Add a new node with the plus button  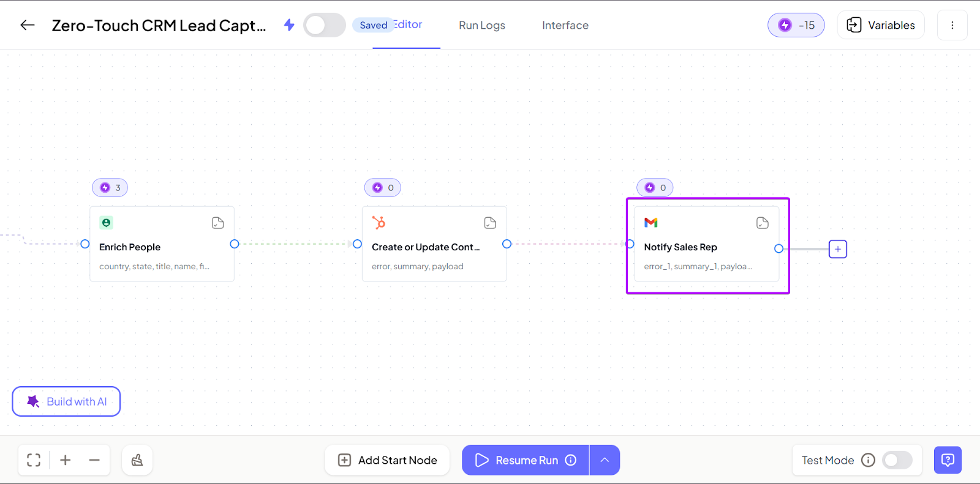838,249
